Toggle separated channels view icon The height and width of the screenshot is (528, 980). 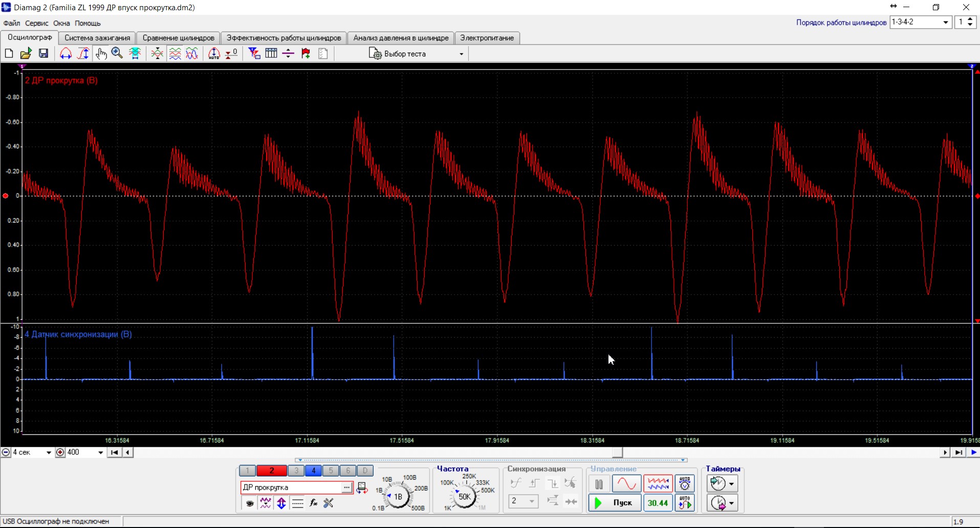175,53
